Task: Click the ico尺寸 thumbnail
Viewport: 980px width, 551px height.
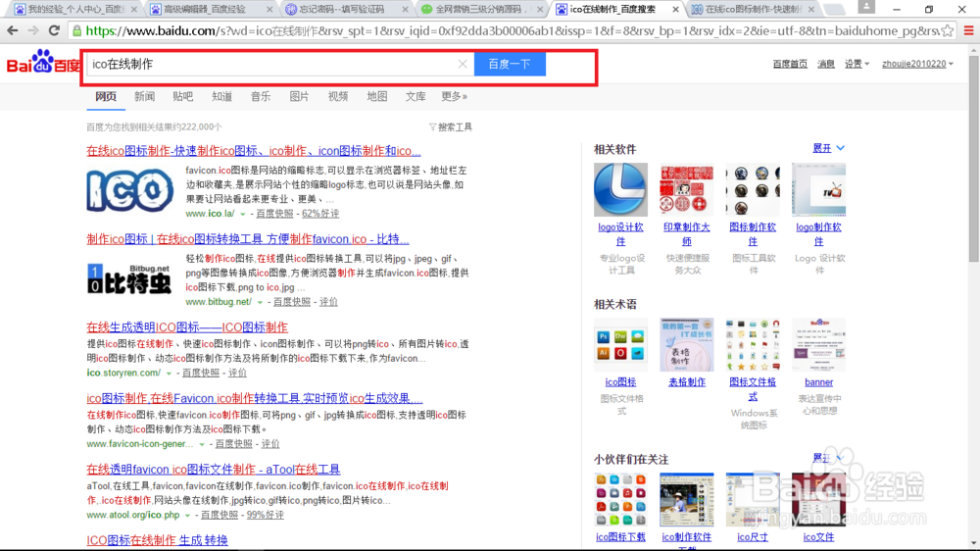Action: click(x=753, y=500)
